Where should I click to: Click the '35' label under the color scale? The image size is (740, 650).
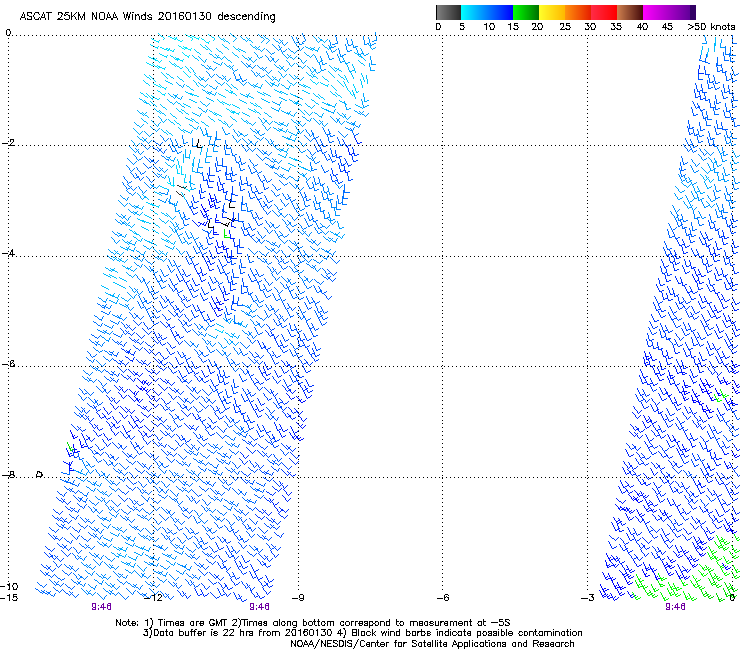[616, 26]
